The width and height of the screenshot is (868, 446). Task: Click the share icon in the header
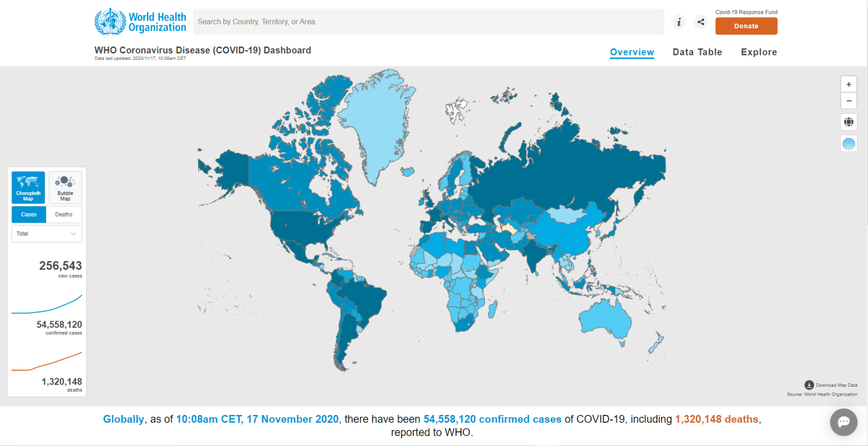click(701, 22)
